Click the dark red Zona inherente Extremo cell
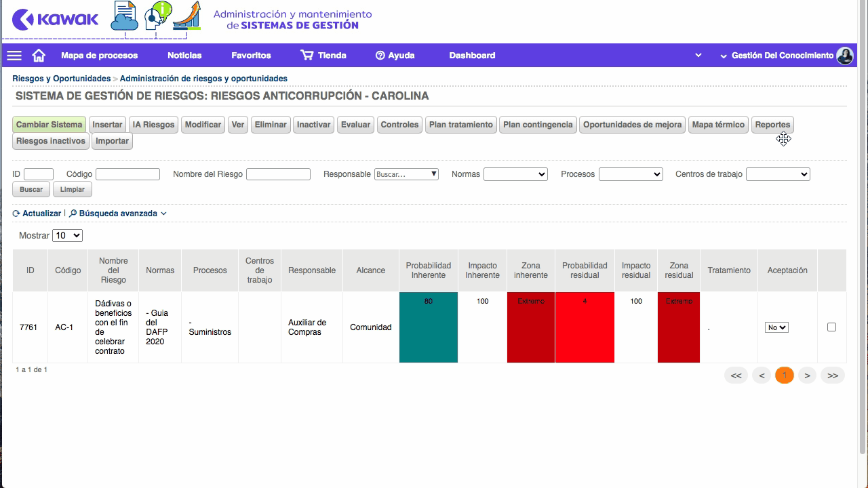This screenshot has height=488, width=868. [x=531, y=327]
